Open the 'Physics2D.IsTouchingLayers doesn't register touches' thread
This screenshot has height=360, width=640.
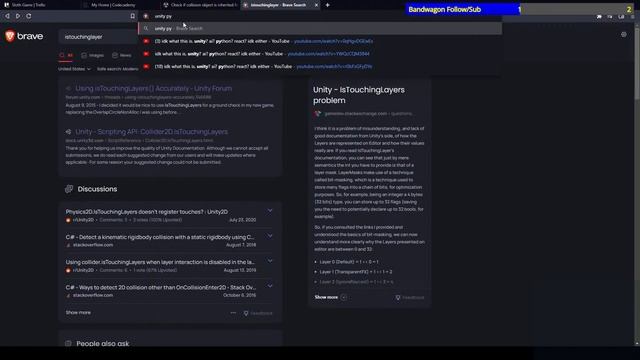click(147, 212)
